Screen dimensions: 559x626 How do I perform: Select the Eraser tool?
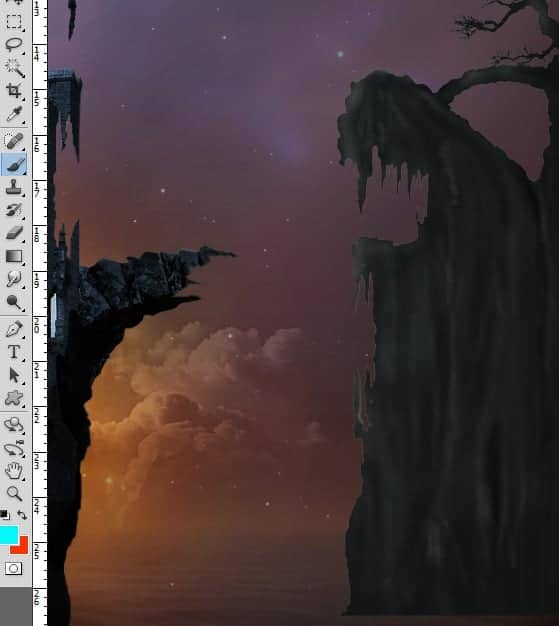(14, 232)
